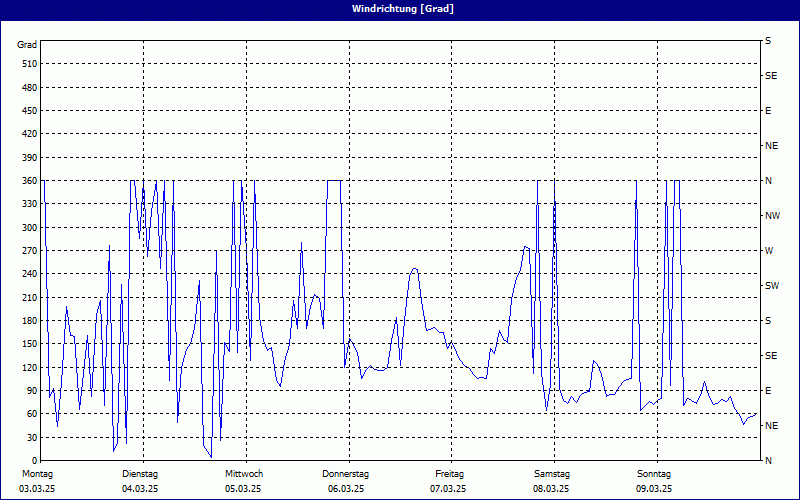Click the 90 degree axis tick label

31,391
